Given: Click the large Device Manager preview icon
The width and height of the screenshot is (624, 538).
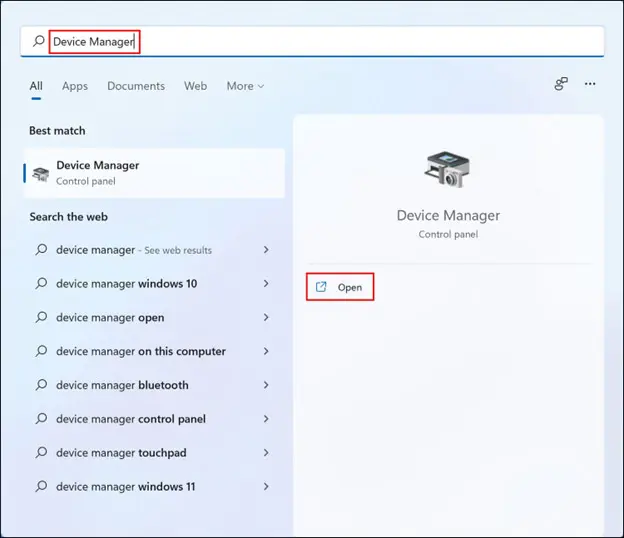Looking at the screenshot, I should (448, 169).
